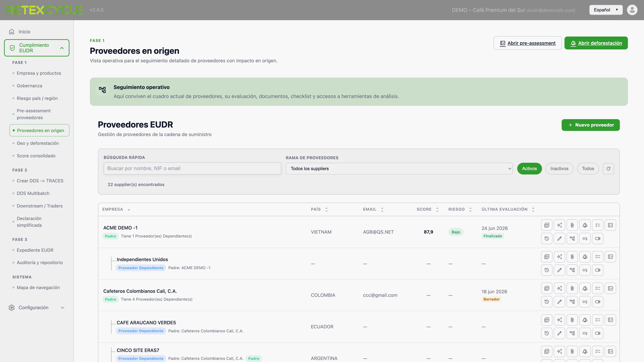The image size is (644, 362).
Task: Open Todos los suppliers branch dropdown
Action: 399,169
